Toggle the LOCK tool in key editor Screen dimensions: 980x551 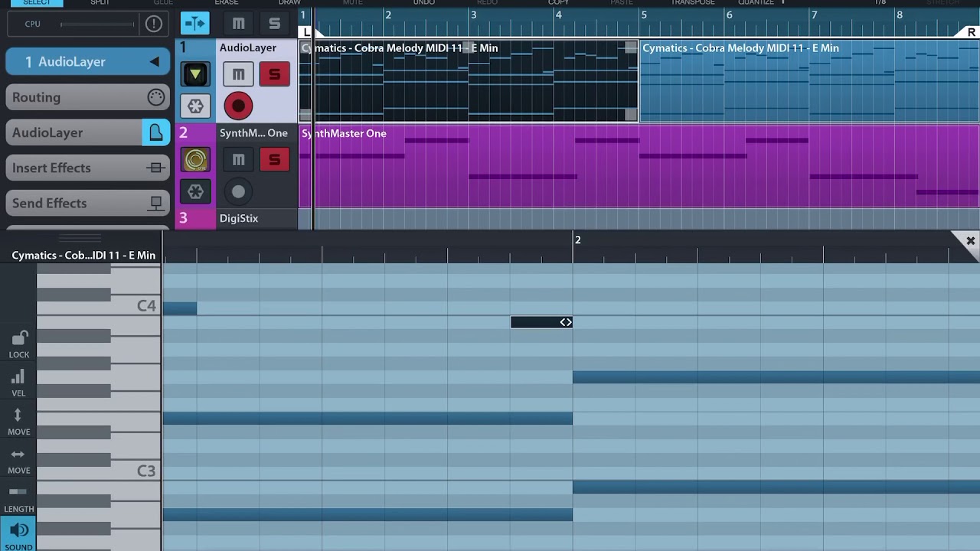pos(18,344)
